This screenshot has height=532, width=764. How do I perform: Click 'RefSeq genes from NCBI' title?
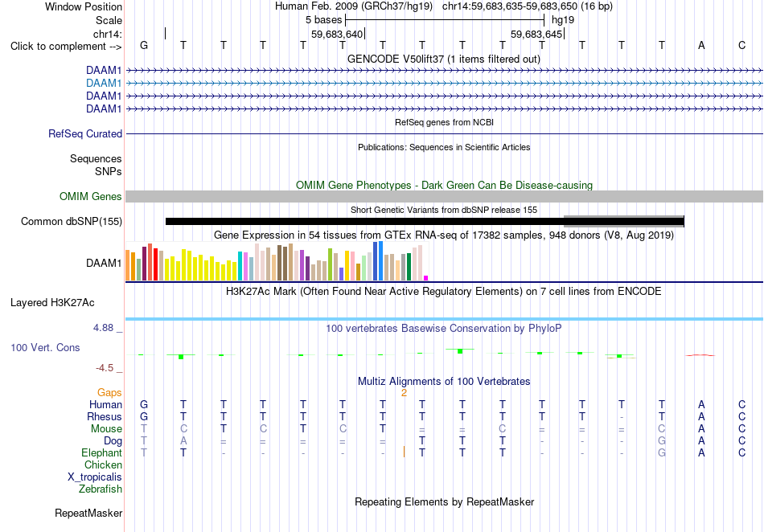click(444, 122)
